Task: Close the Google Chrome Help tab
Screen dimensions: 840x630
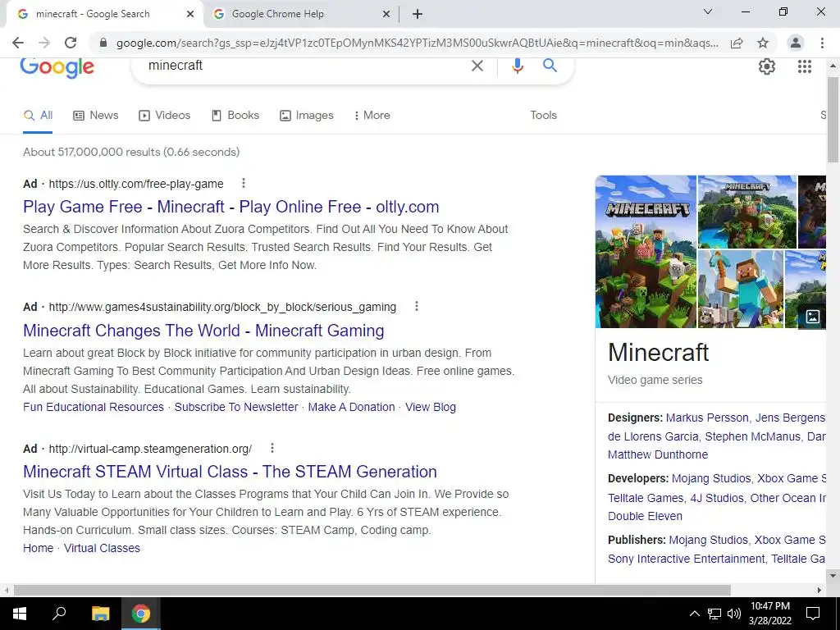Action: click(386, 14)
